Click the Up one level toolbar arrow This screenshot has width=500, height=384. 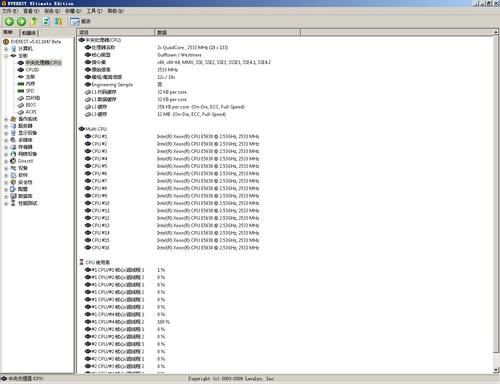coord(34,22)
